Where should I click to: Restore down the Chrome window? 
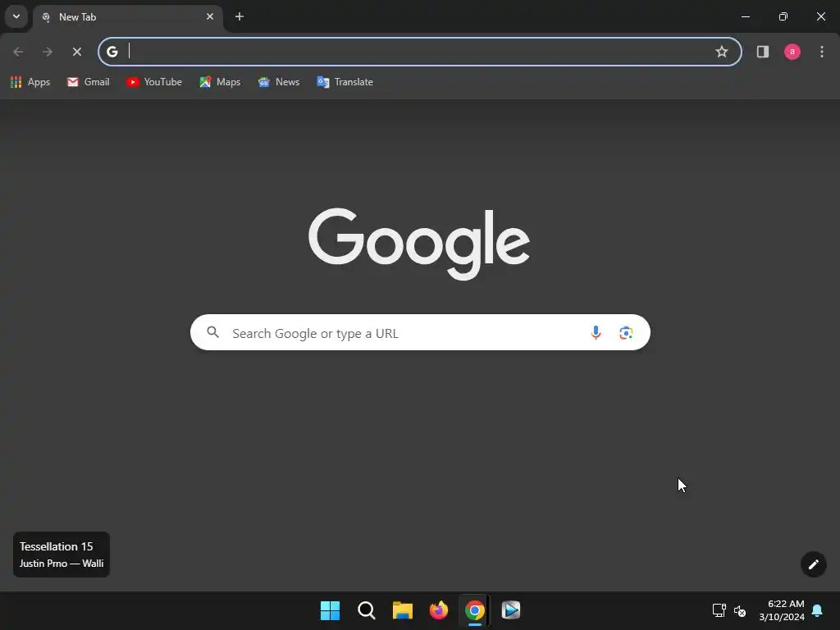pyautogui.click(x=783, y=16)
